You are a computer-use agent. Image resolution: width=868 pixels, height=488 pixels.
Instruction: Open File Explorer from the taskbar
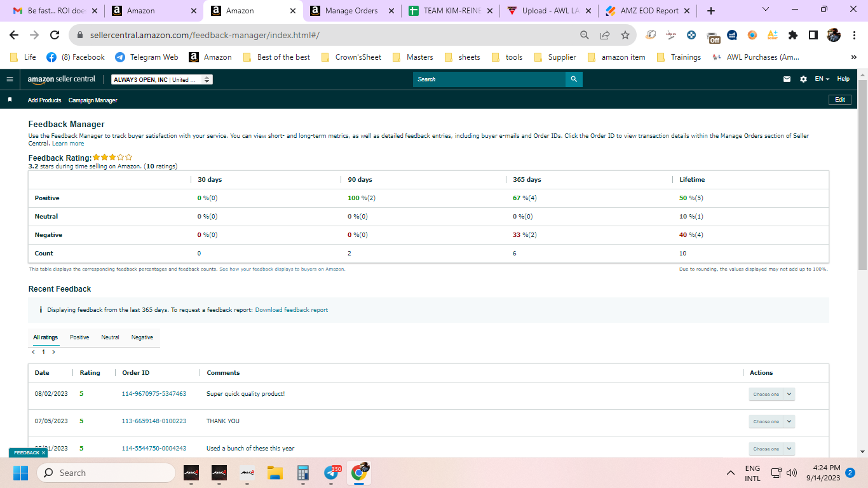(275, 473)
